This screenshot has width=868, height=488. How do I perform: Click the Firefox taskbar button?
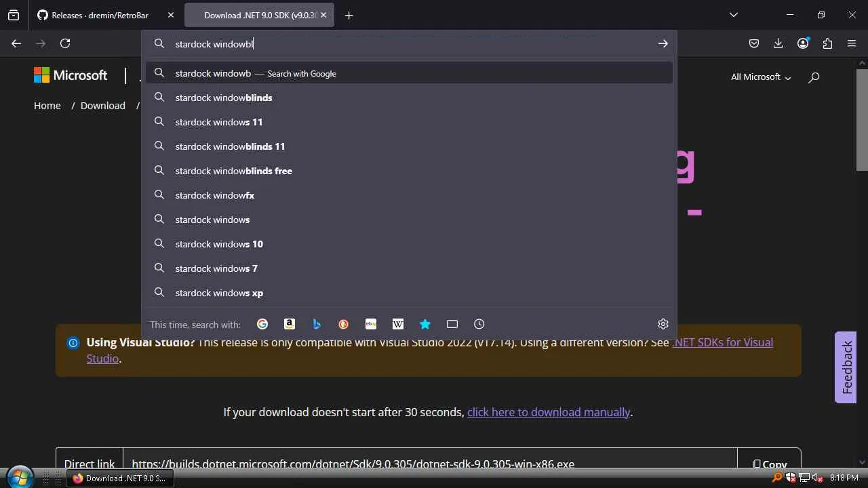click(119, 478)
